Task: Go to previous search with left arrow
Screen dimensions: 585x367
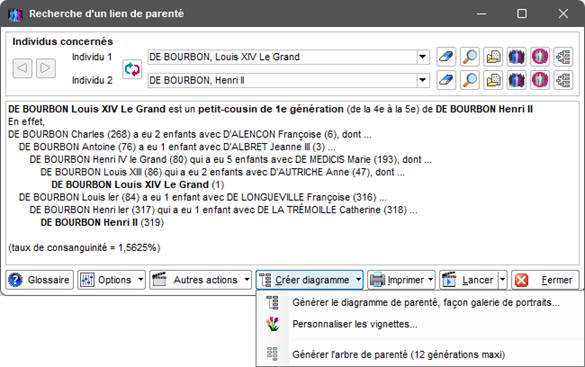Action: (22, 68)
